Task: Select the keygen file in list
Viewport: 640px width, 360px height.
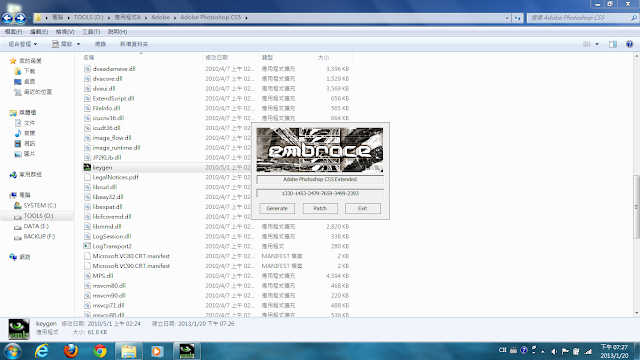Action: tap(102, 167)
